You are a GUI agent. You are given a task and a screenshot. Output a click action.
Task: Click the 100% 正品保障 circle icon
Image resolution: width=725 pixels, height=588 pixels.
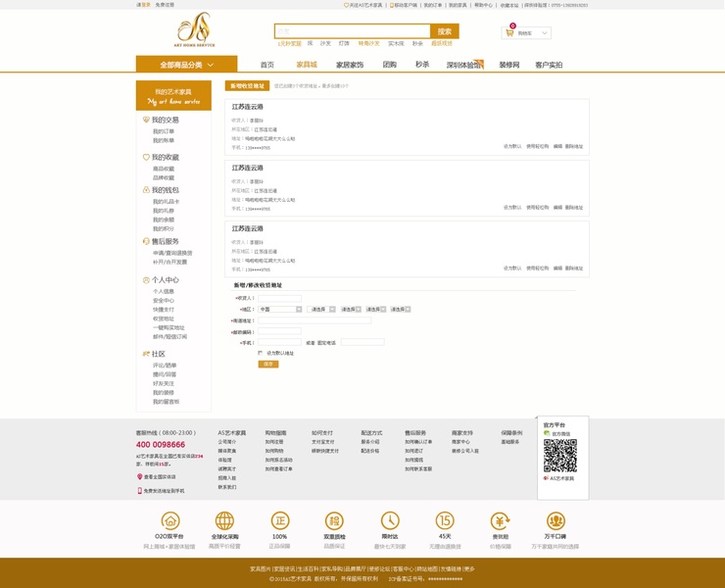click(280, 521)
